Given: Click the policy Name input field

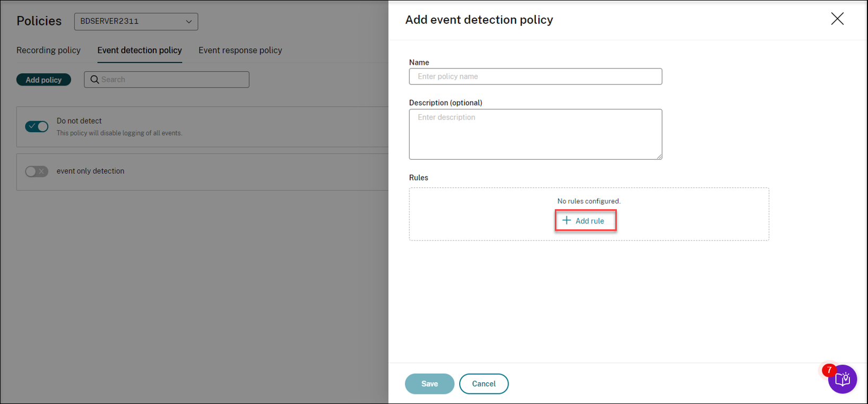Looking at the screenshot, I should coord(535,76).
